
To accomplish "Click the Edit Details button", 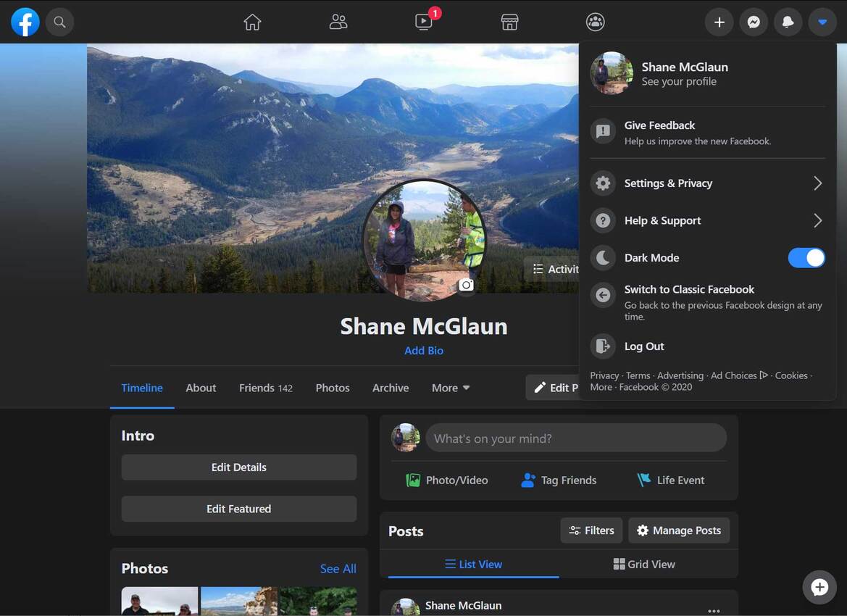I will click(239, 467).
